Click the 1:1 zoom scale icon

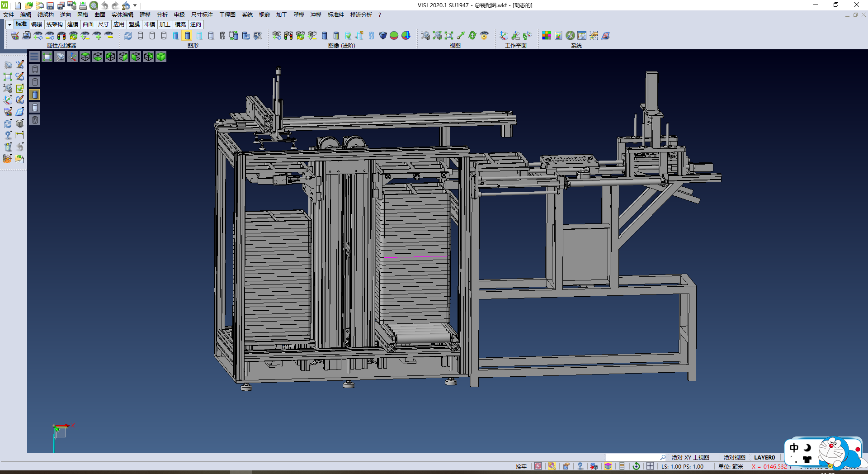click(449, 36)
